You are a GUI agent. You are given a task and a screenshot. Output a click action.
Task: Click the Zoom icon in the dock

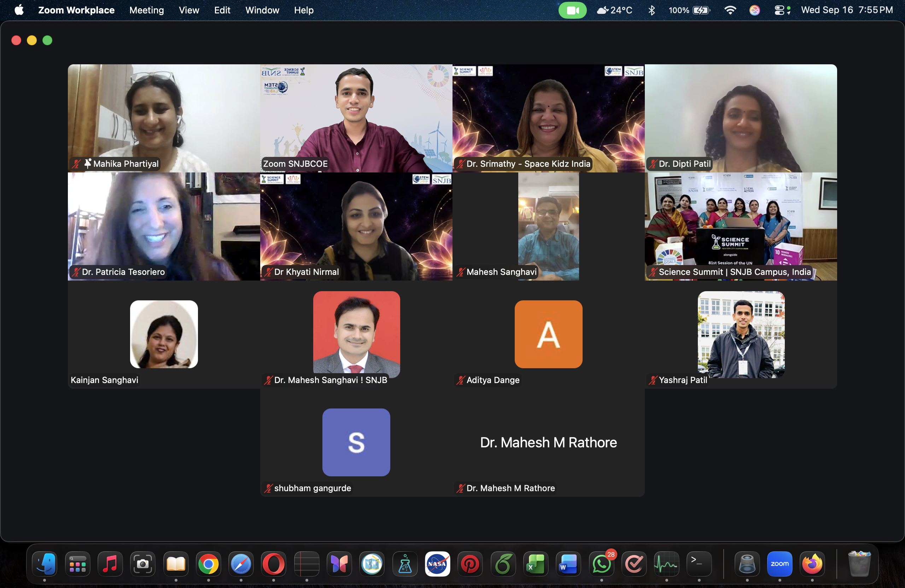pos(780,564)
